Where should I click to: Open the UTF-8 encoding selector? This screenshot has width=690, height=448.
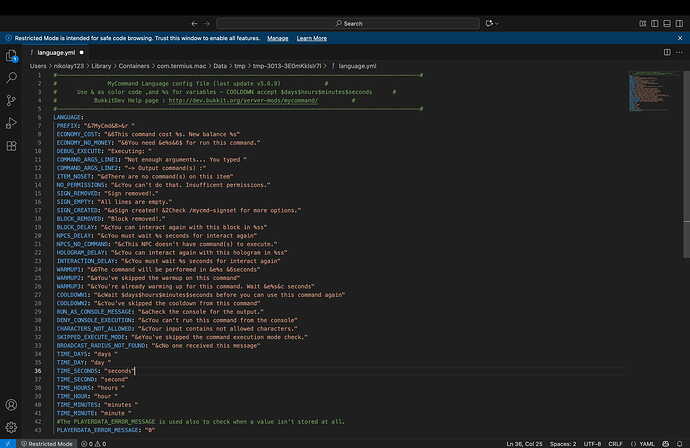tap(592, 444)
